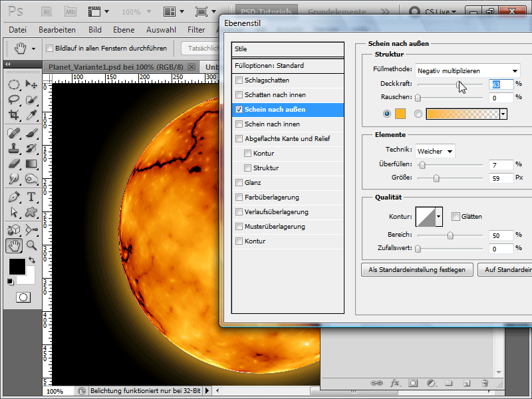Toggle Bildlauf in allen Fenstern durchführen

[49, 48]
